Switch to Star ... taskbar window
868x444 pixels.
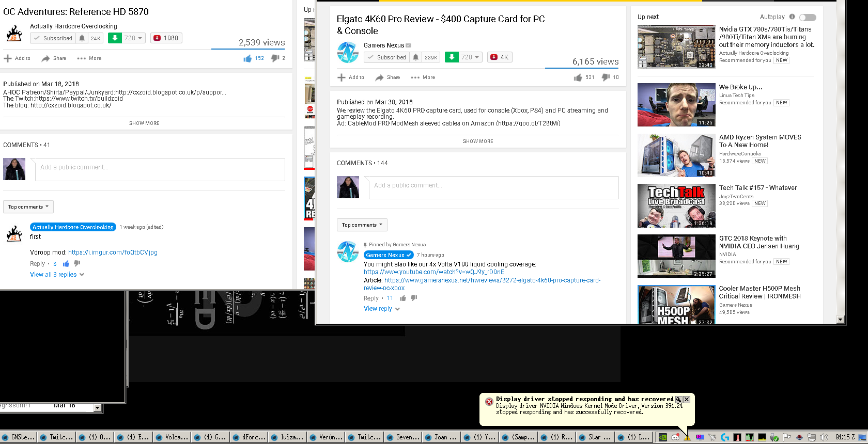pyautogui.click(x=595, y=437)
